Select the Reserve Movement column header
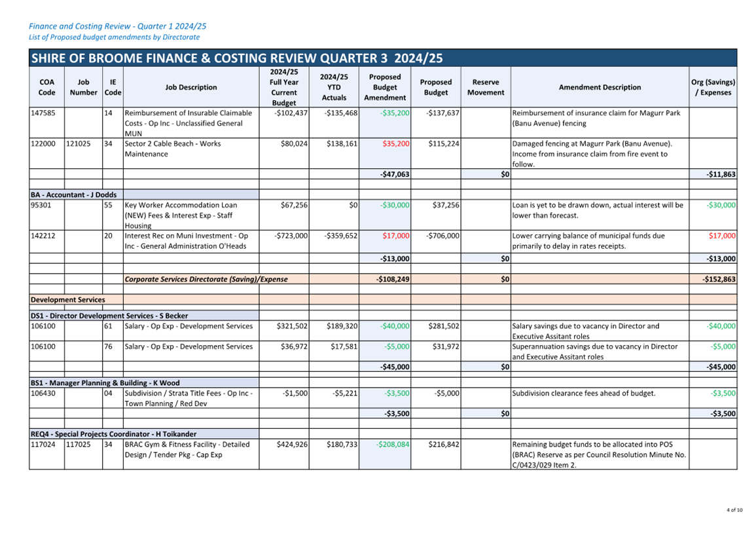Image resolution: width=756 pixels, height=535 pixels. point(486,87)
